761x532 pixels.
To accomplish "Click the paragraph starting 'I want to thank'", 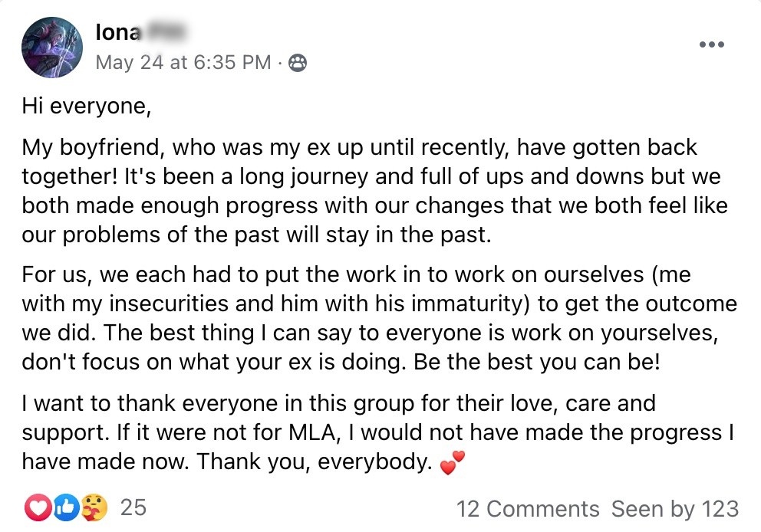I will (378, 432).
